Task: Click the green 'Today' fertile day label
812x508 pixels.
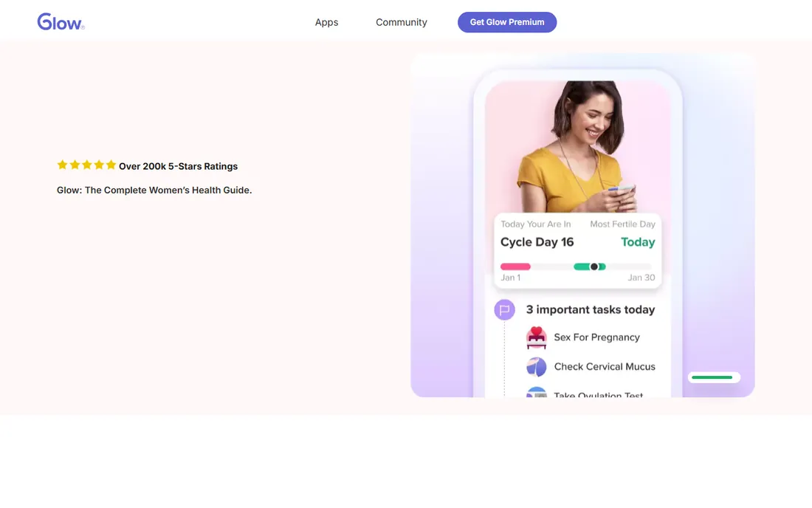Action: click(x=638, y=242)
